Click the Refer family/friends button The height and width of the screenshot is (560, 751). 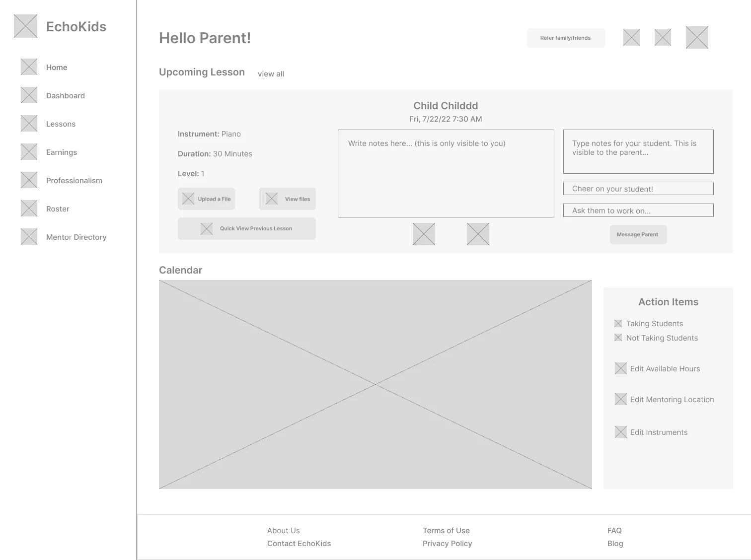[x=566, y=38]
